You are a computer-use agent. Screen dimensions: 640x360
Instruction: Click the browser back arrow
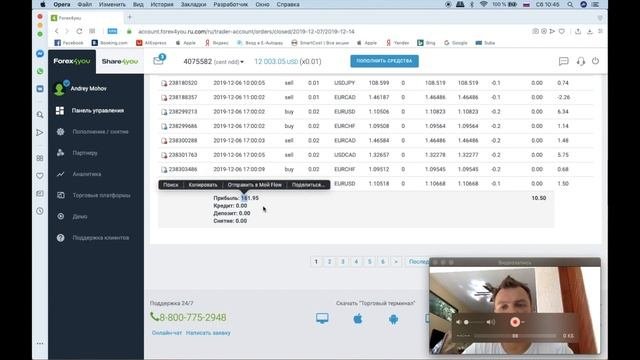(57, 31)
